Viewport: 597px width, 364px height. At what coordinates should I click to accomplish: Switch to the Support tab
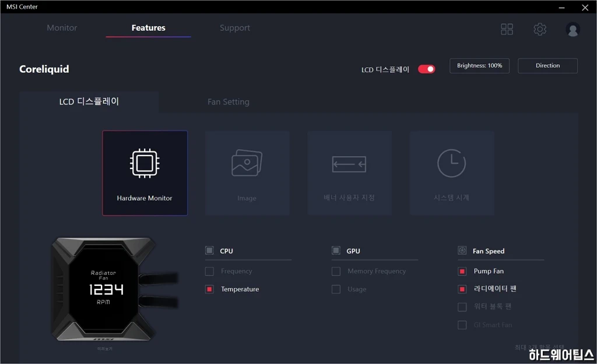[235, 28]
